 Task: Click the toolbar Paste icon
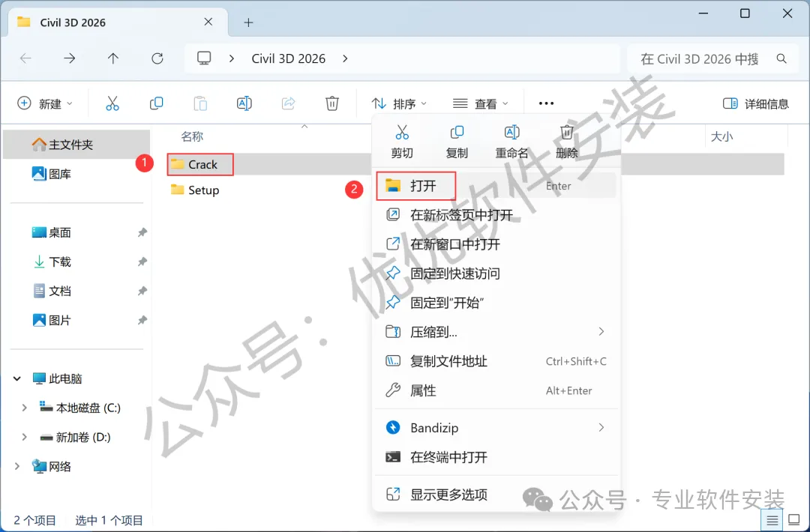(x=200, y=103)
